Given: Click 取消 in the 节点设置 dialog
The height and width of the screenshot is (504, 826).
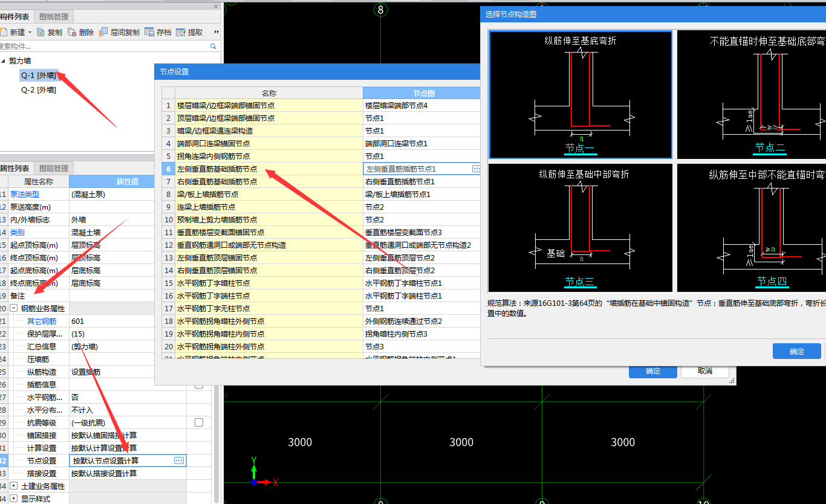Looking at the screenshot, I should click(704, 371).
